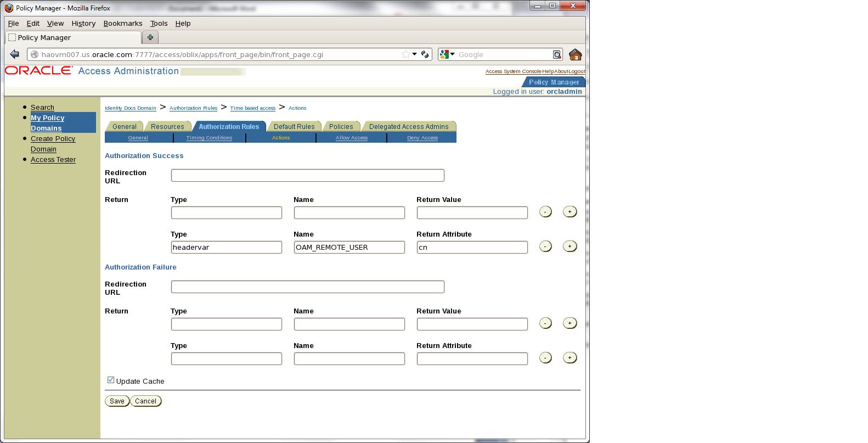Switch to the top-level General tab
Image resolution: width=868 pixels, height=443 pixels.
click(x=125, y=127)
